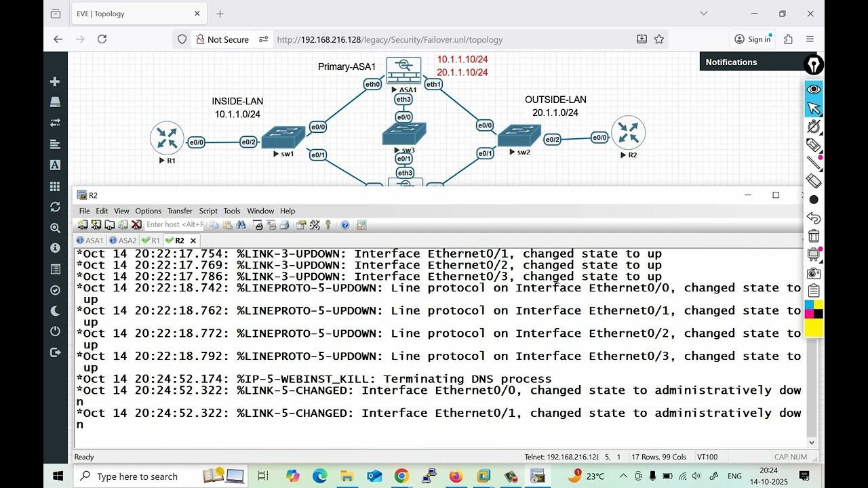Open the Networks arrows icon in EVE sidebar
This screenshot has width=868, height=488.
(x=55, y=123)
